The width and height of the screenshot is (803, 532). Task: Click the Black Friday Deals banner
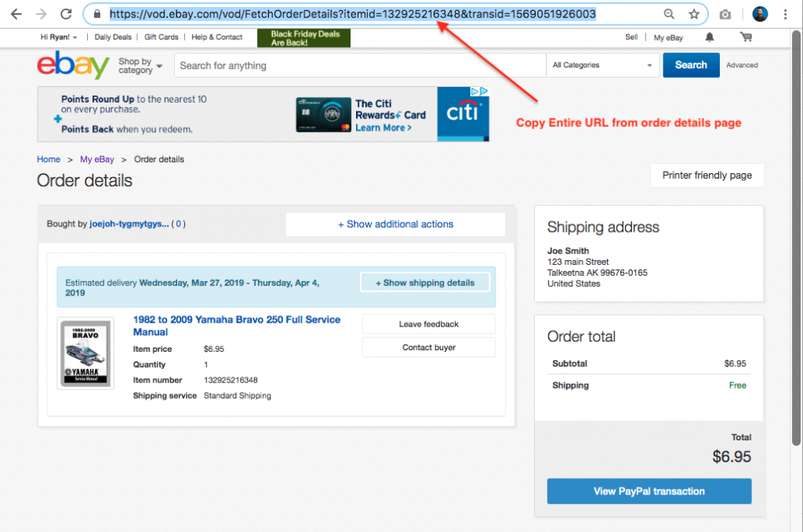point(303,38)
